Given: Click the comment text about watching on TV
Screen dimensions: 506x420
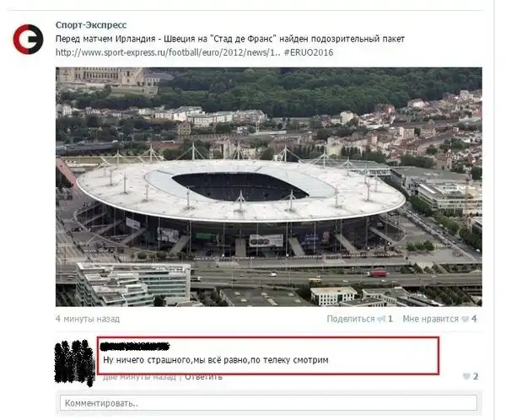Looking at the screenshot, I should coord(216,360).
